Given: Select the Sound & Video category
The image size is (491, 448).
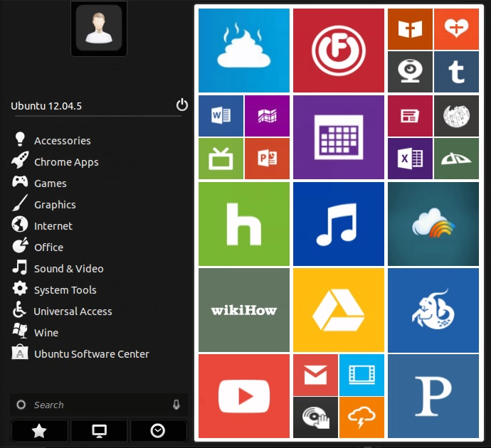Looking at the screenshot, I should click(x=58, y=268).
